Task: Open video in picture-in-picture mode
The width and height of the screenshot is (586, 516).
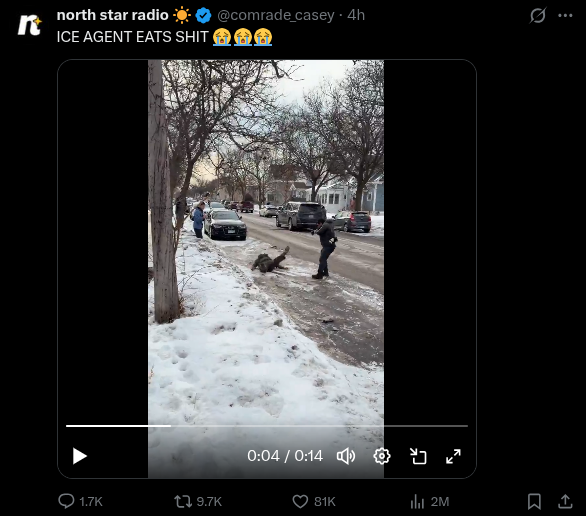Action: (x=418, y=456)
